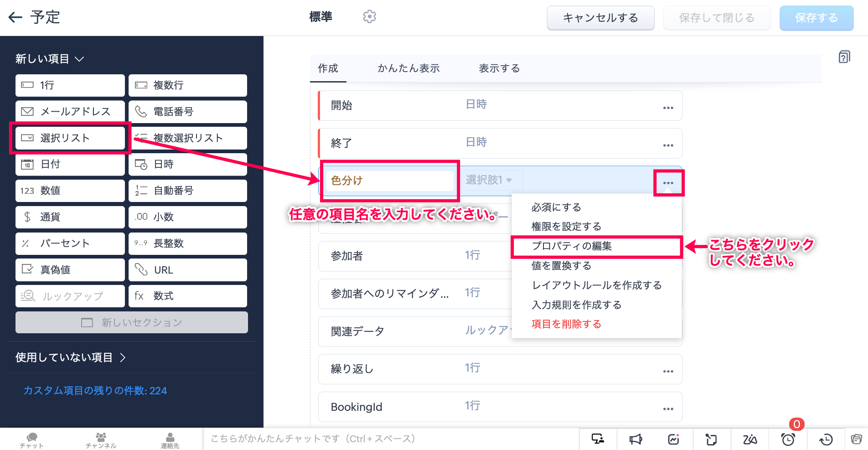Open the 連絡先 icon in bottom bar

[x=170, y=440]
